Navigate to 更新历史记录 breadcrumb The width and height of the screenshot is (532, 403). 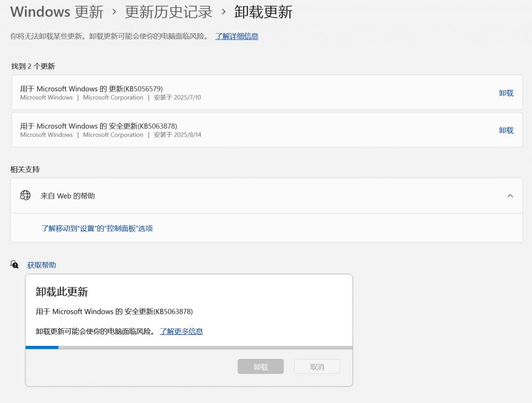click(x=169, y=12)
